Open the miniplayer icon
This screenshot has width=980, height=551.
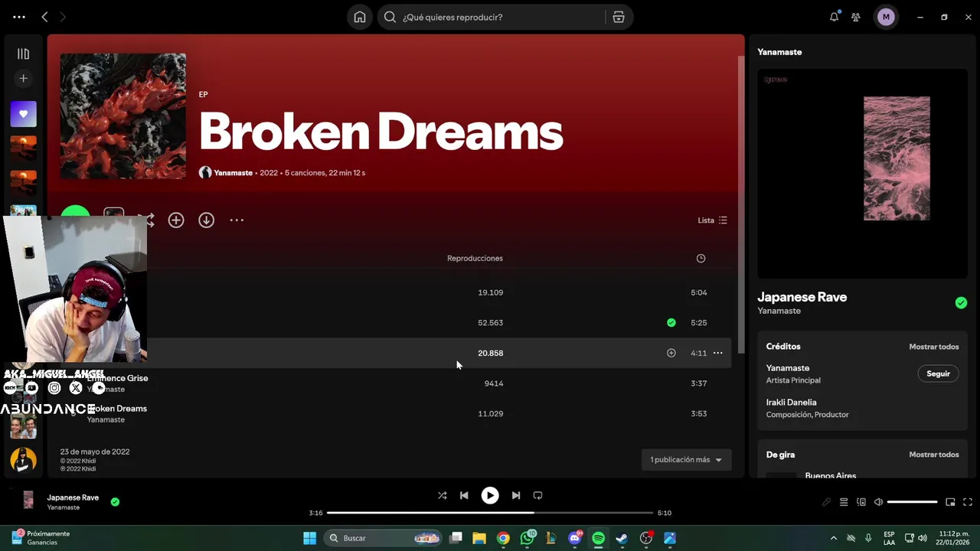point(950,502)
